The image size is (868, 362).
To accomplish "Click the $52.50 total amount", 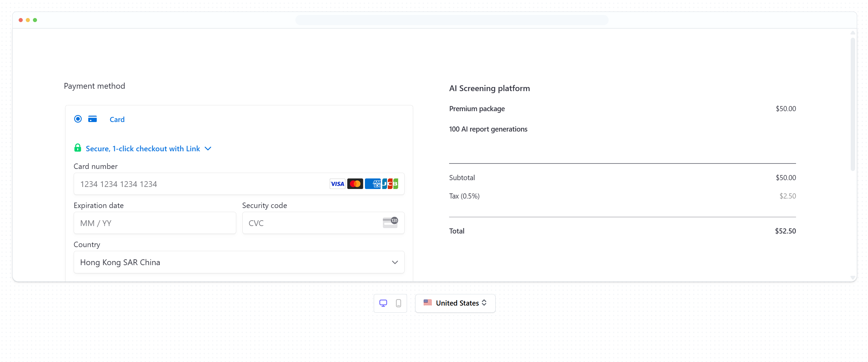I will (786, 231).
